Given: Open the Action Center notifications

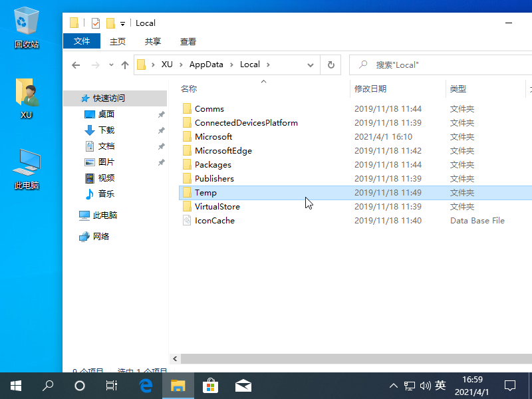Looking at the screenshot, I should click(510, 385).
